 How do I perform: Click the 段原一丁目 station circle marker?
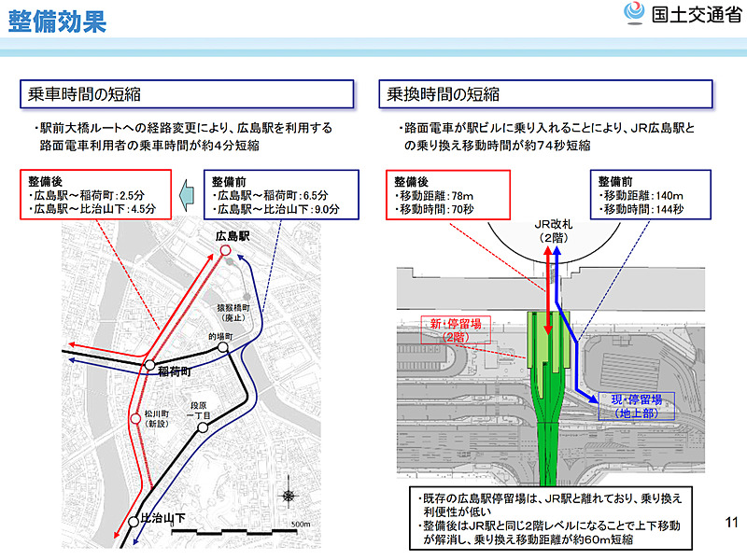(x=203, y=427)
